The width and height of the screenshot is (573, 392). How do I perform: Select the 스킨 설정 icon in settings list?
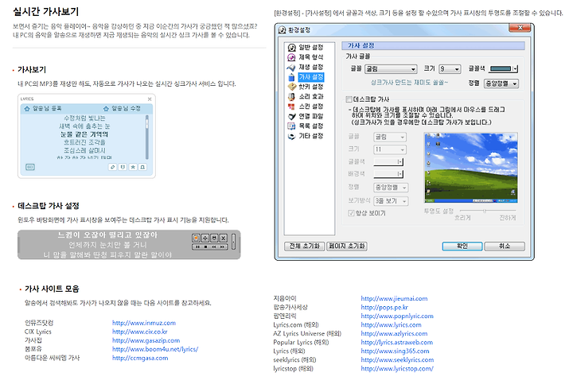291,107
